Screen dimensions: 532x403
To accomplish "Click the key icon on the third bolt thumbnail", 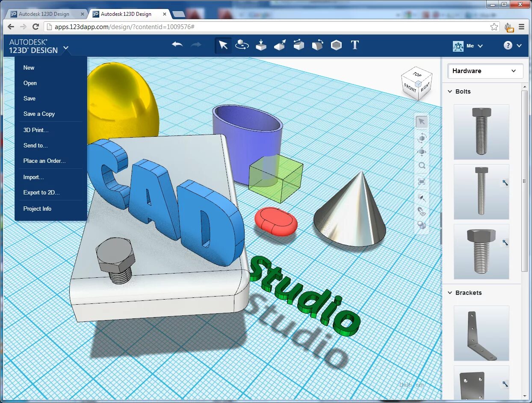I will coord(505,243).
